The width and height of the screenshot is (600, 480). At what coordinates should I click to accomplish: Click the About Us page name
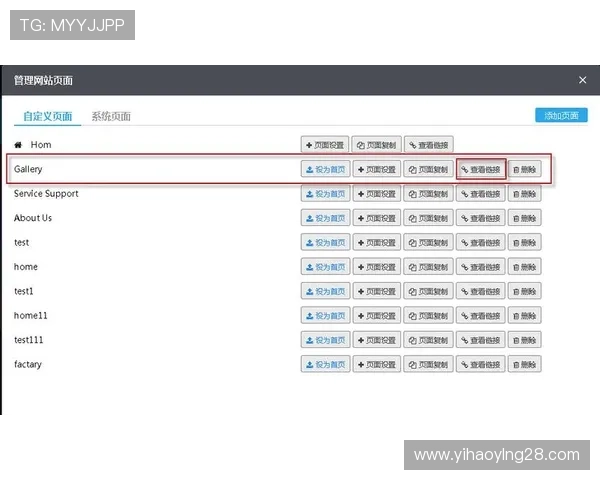tap(33, 218)
